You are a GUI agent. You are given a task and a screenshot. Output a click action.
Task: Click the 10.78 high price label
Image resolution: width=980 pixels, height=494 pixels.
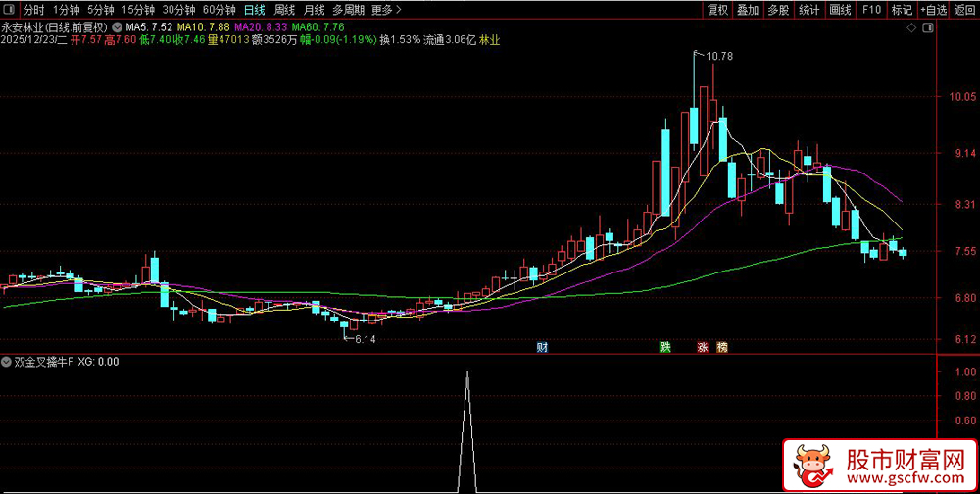pyautogui.click(x=719, y=56)
